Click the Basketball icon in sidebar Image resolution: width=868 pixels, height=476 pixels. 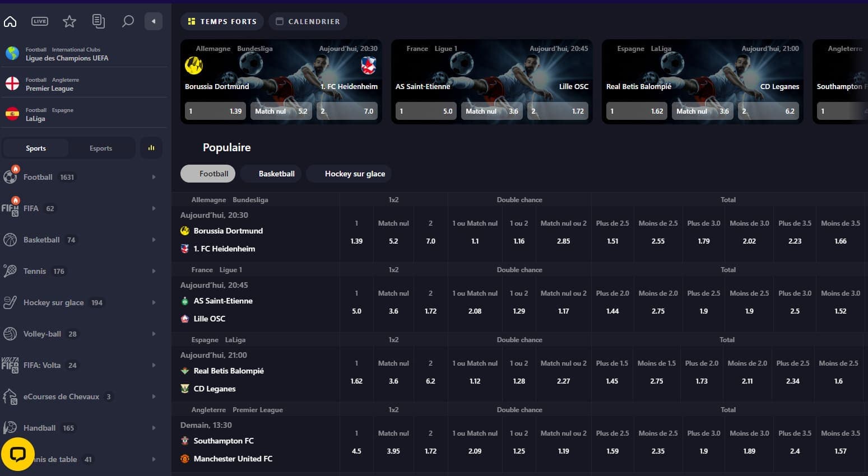point(10,240)
